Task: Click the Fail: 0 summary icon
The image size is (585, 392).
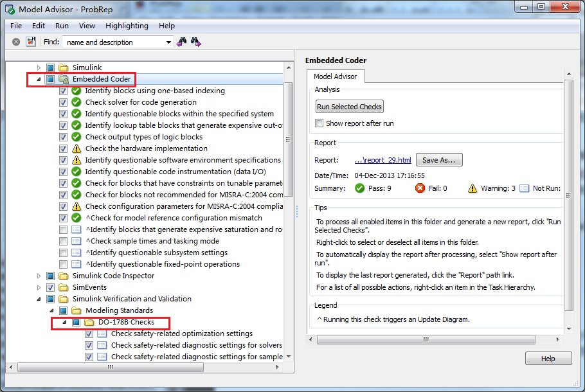Action: click(420, 188)
